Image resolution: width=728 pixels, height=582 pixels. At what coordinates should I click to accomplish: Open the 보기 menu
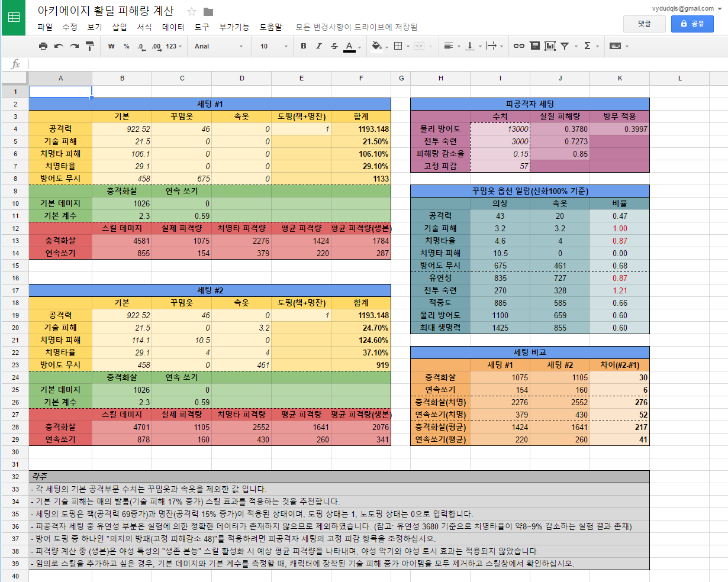coord(94,27)
